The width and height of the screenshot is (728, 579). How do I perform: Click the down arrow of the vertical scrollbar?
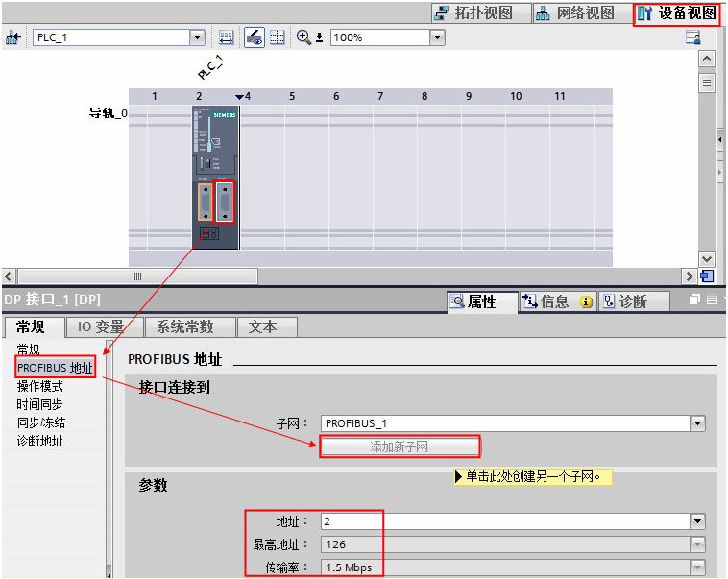(707, 259)
